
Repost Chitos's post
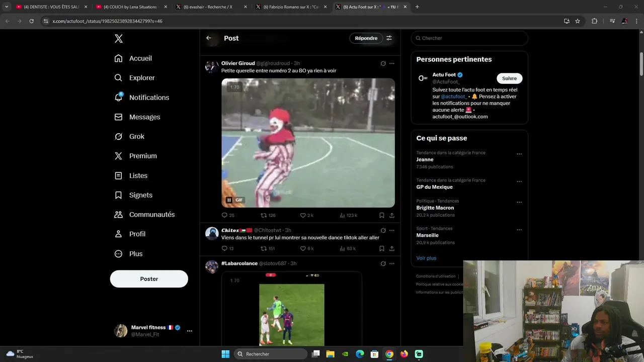pyautogui.click(x=267, y=248)
